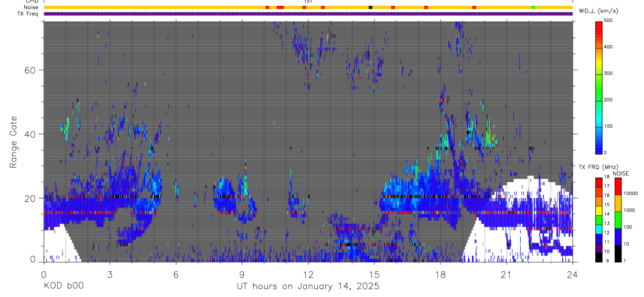The width and height of the screenshot is (644, 297).
Task: Click the cyan segment of TX FRQ scale
Action: 598,229
